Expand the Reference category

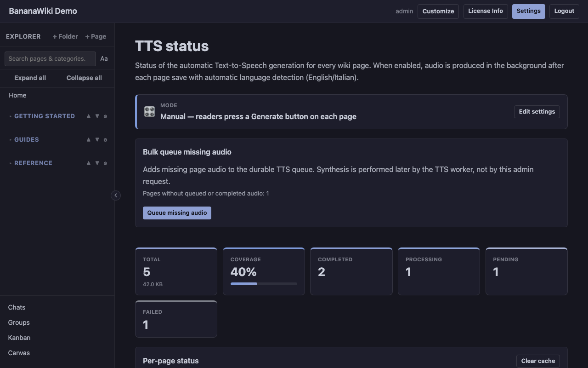(11, 163)
